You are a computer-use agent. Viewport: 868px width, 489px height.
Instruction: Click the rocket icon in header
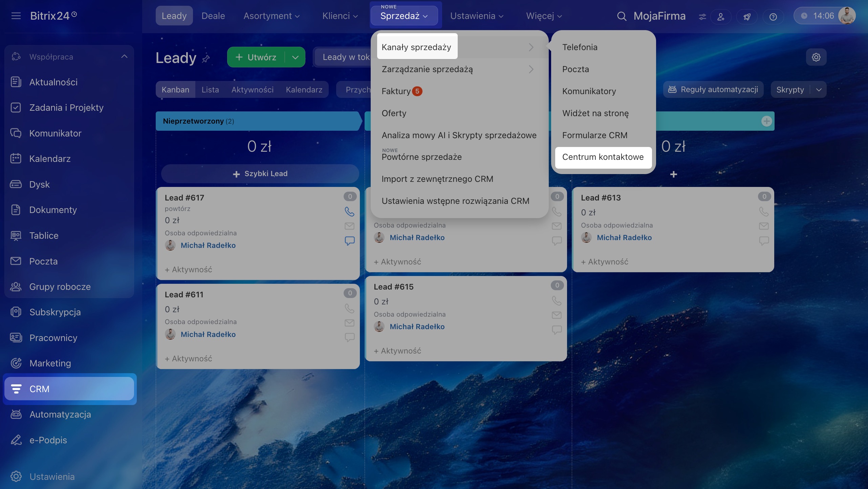click(747, 17)
